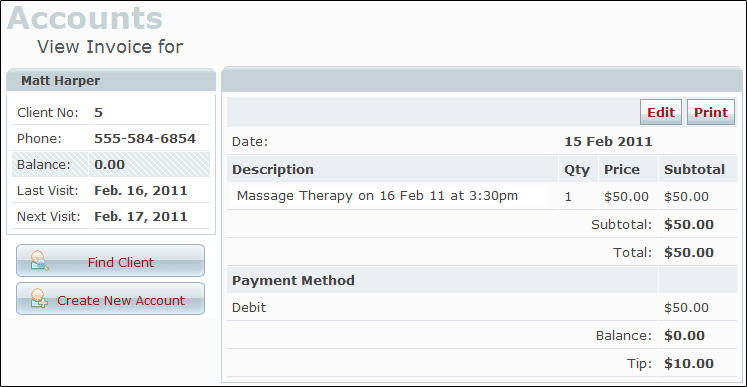The height and width of the screenshot is (387, 747).
Task: Click the Accounts page heading
Action: [85, 19]
